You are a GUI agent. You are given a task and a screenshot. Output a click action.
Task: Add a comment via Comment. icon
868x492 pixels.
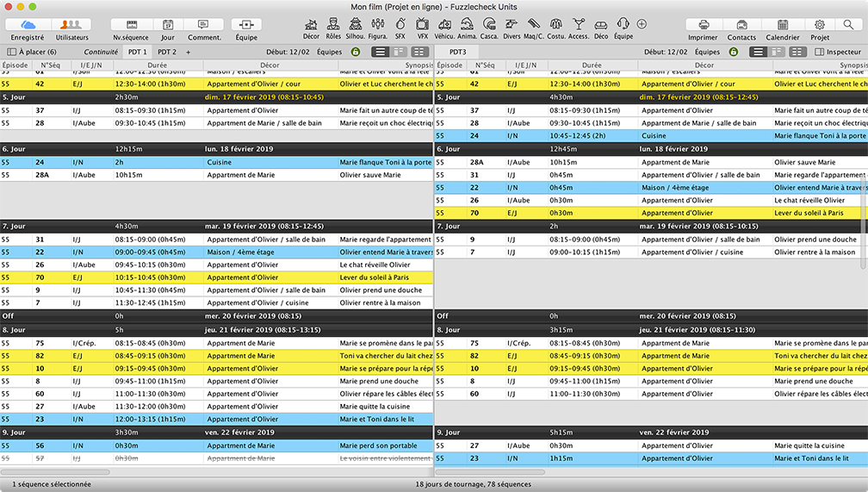tap(204, 24)
